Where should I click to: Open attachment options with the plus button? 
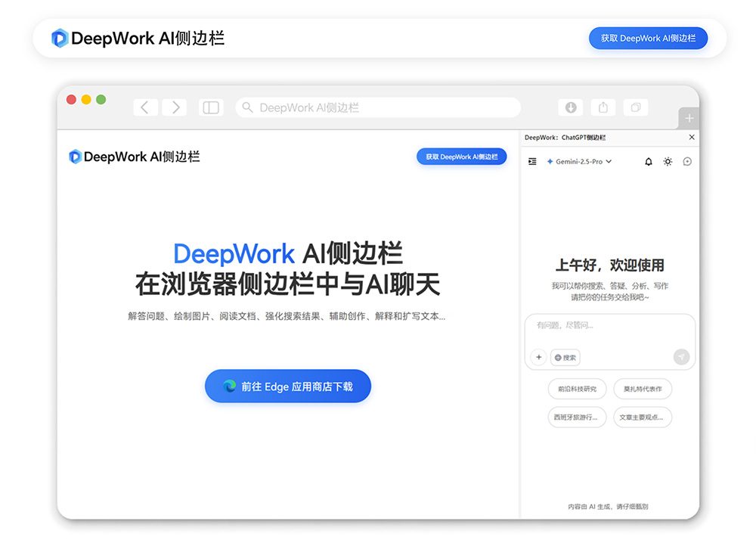[x=538, y=357]
